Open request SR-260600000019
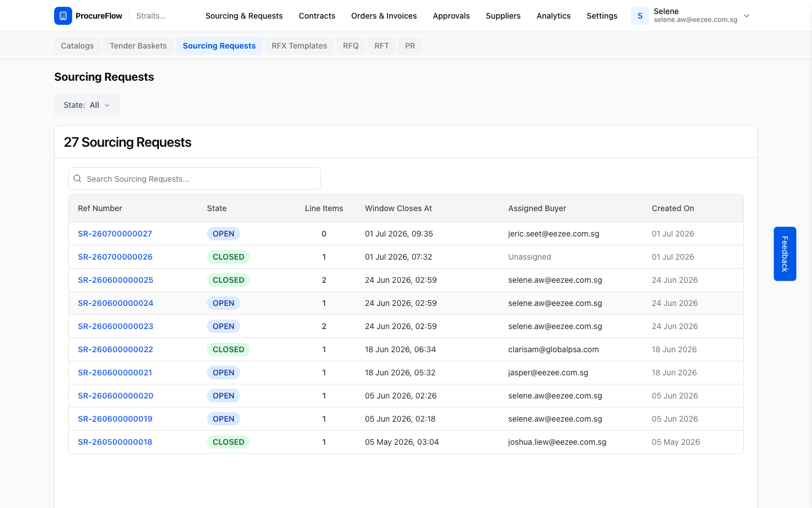 click(115, 419)
